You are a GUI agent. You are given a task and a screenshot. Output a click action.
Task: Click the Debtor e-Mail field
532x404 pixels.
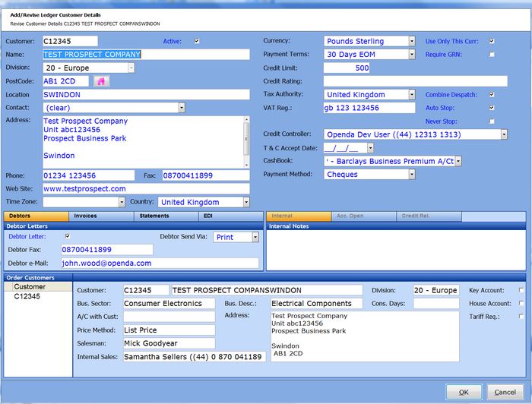(x=160, y=263)
